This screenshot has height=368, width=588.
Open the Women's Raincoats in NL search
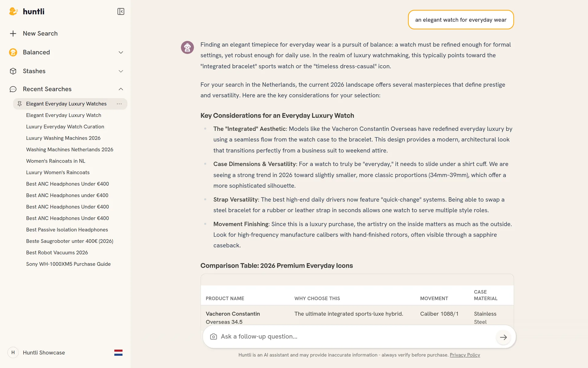coord(55,161)
